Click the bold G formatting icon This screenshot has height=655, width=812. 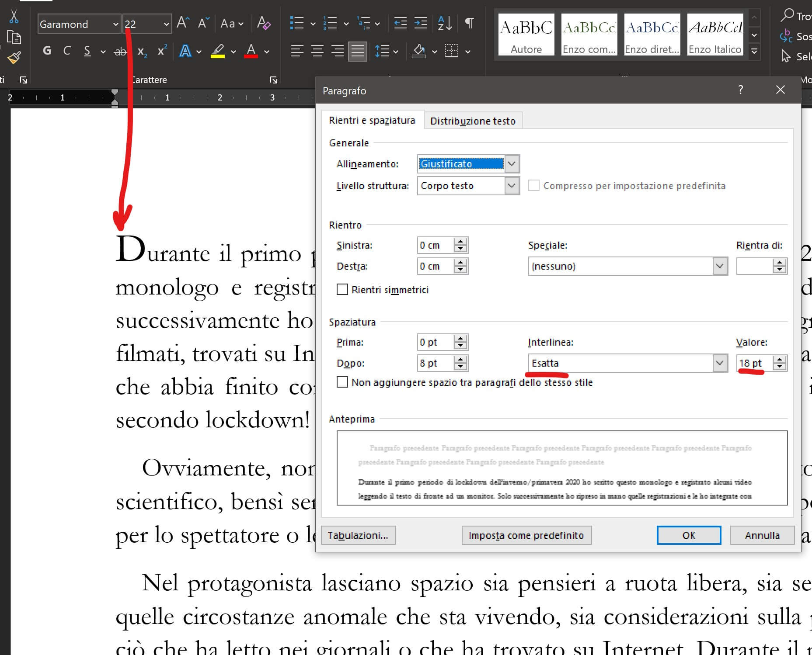tap(47, 51)
